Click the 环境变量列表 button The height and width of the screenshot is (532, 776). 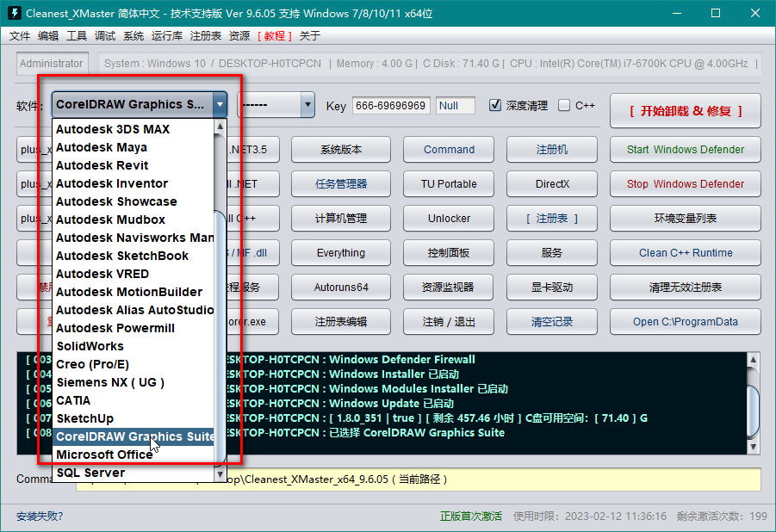click(x=686, y=219)
